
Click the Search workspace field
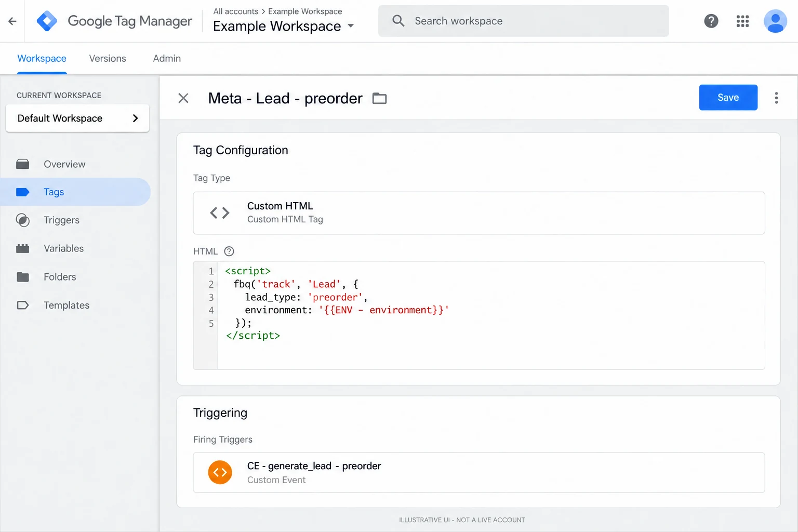point(524,21)
